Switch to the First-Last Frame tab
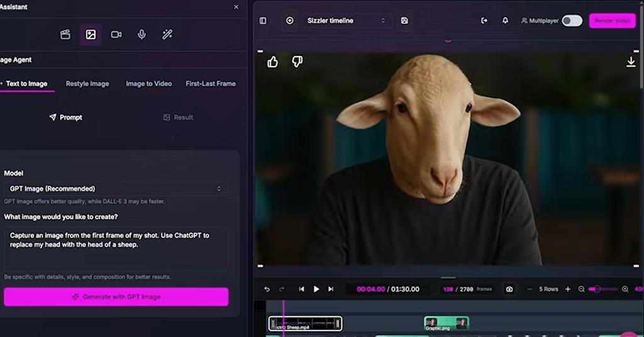The width and height of the screenshot is (644, 337). pyautogui.click(x=211, y=84)
